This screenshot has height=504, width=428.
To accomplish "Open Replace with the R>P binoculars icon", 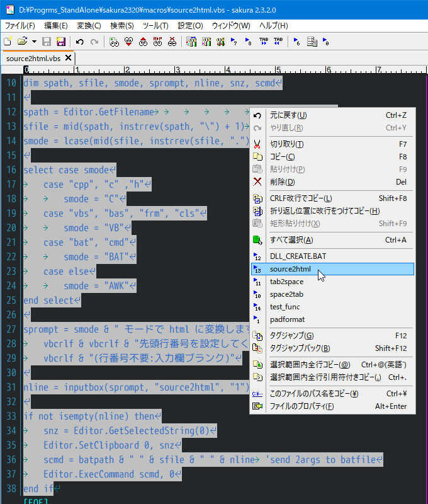I will (157, 42).
